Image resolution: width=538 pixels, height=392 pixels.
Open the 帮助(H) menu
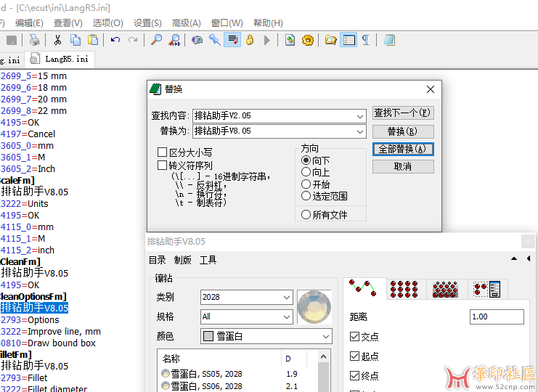(x=268, y=23)
